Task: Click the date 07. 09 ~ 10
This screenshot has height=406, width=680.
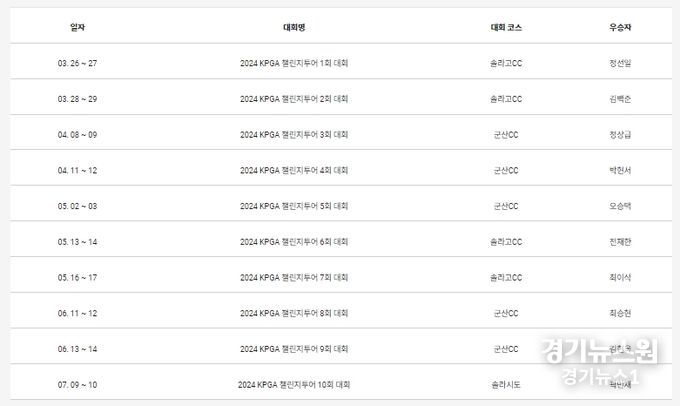Action: coord(77,384)
